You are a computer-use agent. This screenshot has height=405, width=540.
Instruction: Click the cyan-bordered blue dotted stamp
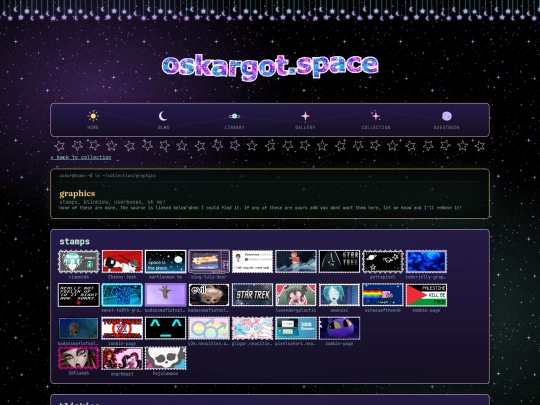pos(122,295)
